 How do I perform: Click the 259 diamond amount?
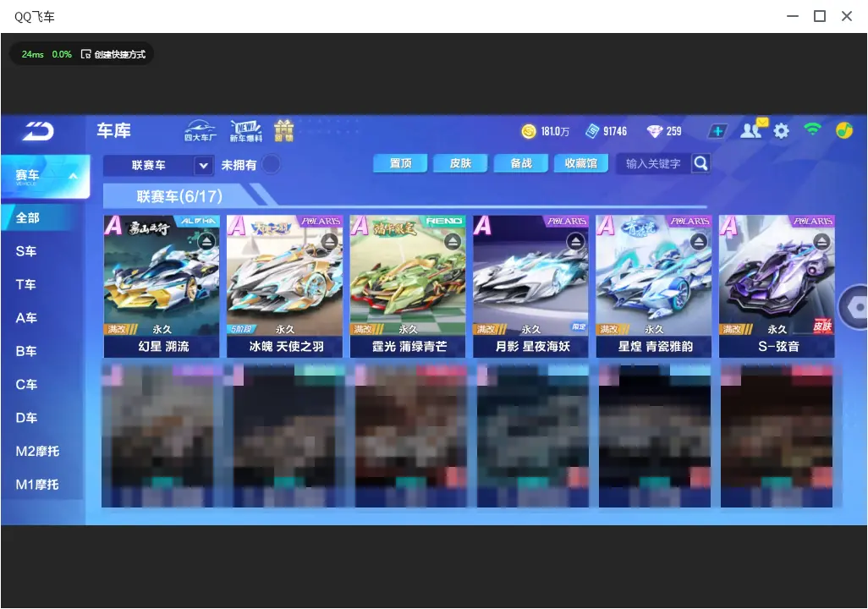pyautogui.click(x=673, y=131)
